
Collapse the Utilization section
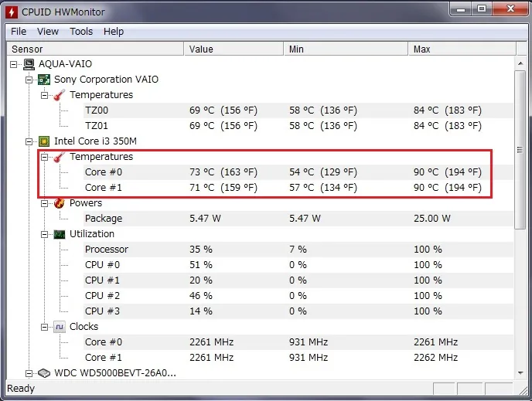45,234
